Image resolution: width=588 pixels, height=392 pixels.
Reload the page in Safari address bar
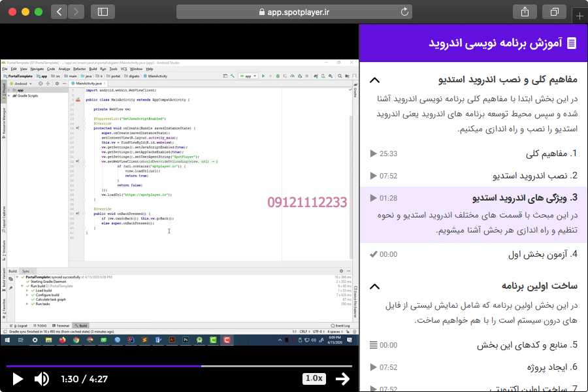pyautogui.click(x=405, y=12)
